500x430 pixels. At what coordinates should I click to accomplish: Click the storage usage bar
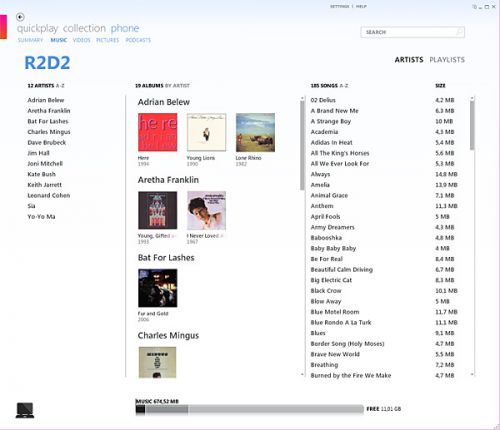tap(249, 409)
